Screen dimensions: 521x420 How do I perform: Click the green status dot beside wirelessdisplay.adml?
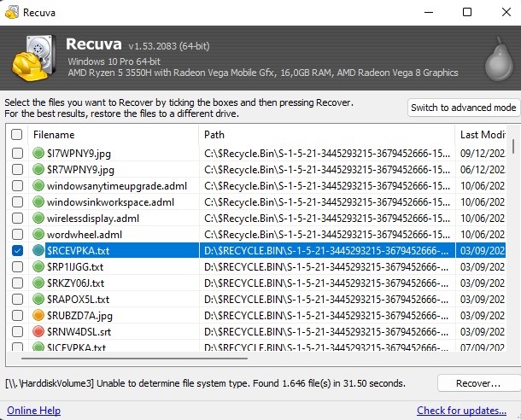[x=38, y=218]
